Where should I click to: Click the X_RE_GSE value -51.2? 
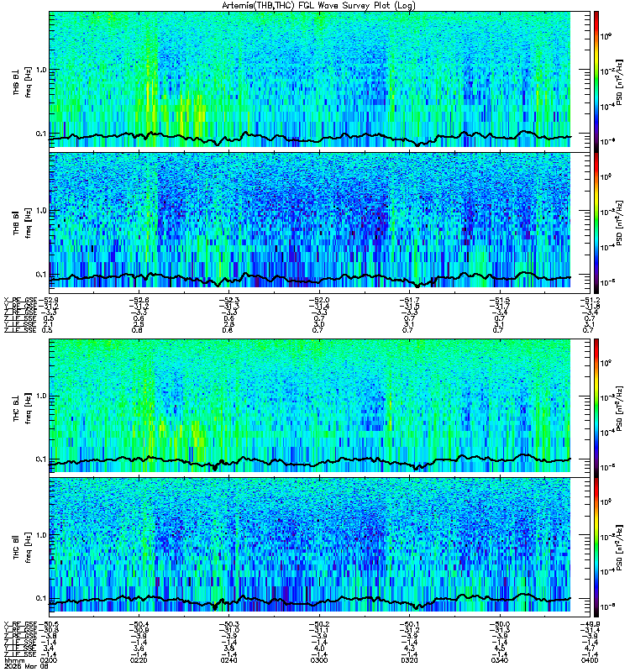[590, 300]
